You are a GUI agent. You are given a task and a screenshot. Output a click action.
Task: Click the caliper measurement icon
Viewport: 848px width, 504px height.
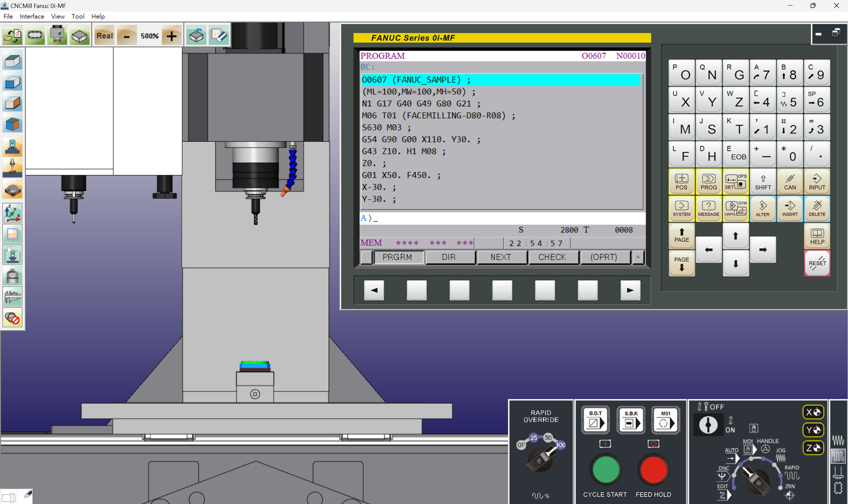[13, 297]
